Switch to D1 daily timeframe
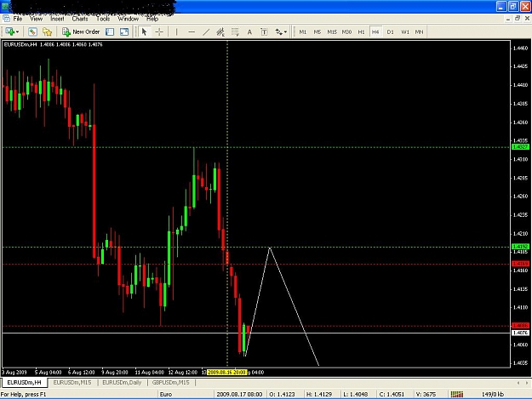The width and height of the screenshot is (532, 399). [x=390, y=31]
